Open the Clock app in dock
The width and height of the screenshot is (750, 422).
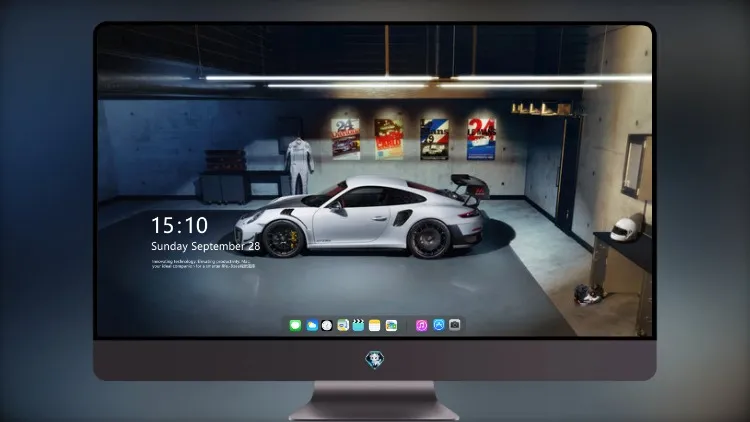(327, 326)
